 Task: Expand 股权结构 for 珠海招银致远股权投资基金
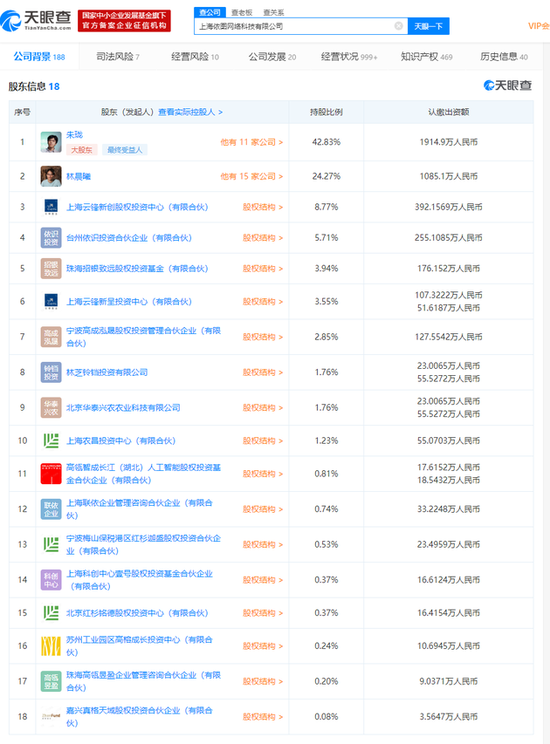click(263, 269)
